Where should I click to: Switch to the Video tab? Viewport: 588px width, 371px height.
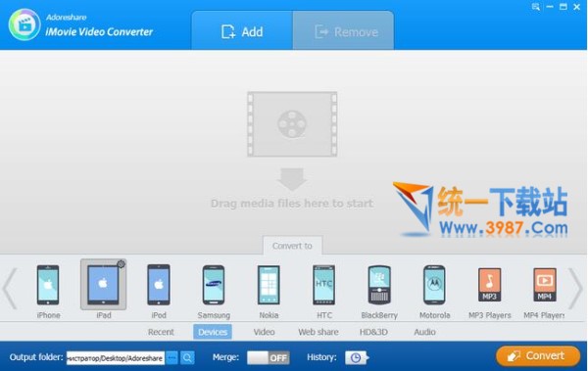point(264,332)
